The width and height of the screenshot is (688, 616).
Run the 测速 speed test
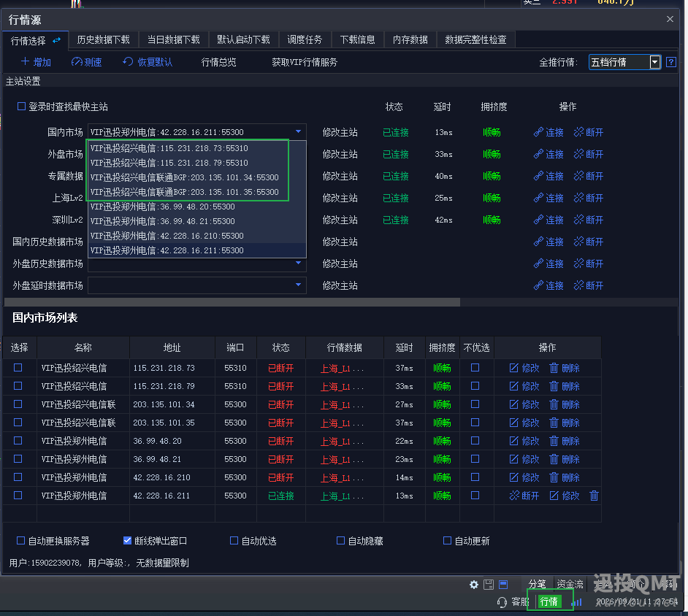[86, 62]
